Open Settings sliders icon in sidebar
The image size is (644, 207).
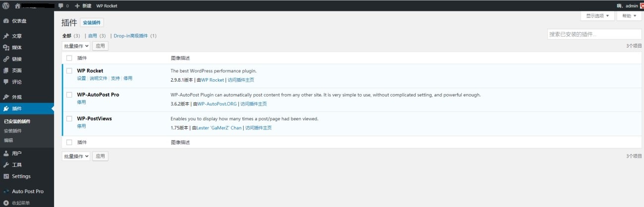[x=6, y=176]
